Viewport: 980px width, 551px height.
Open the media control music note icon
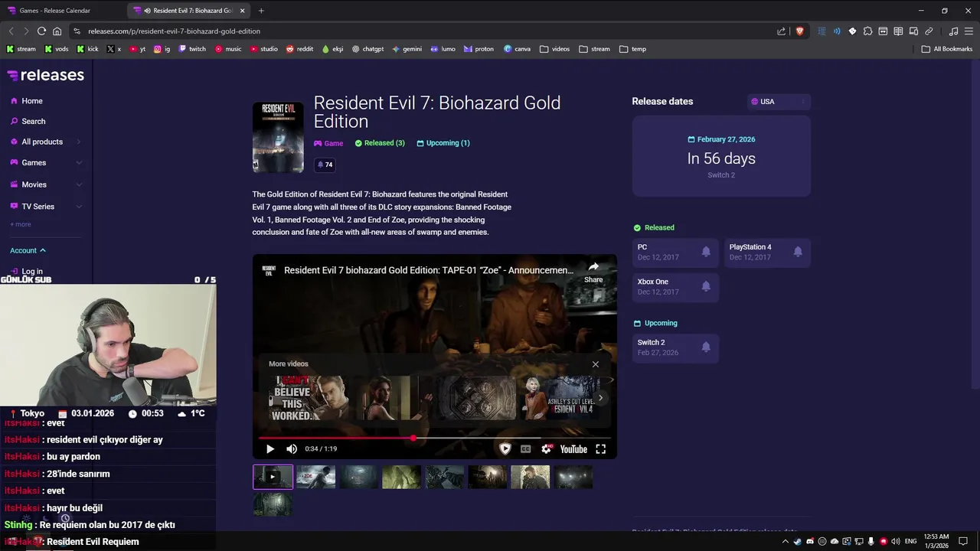coord(953,31)
